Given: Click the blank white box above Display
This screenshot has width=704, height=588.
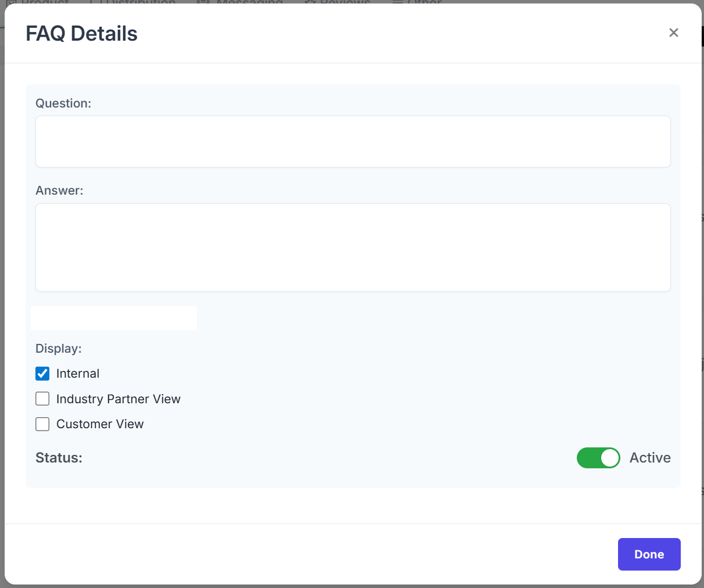Looking at the screenshot, I should click(x=114, y=318).
